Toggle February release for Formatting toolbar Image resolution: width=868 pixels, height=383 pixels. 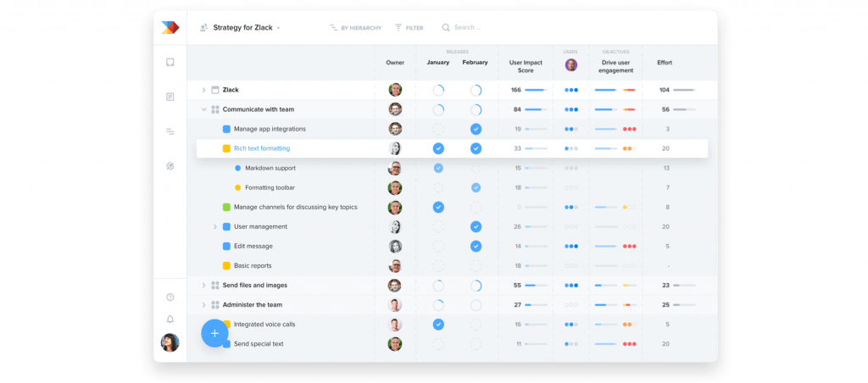click(x=476, y=187)
